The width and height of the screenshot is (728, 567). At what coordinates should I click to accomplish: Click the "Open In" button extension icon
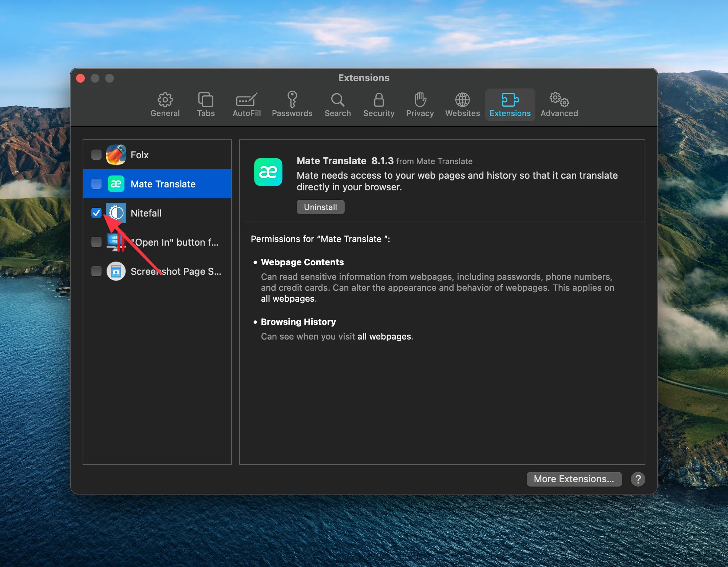pos(116,242)
